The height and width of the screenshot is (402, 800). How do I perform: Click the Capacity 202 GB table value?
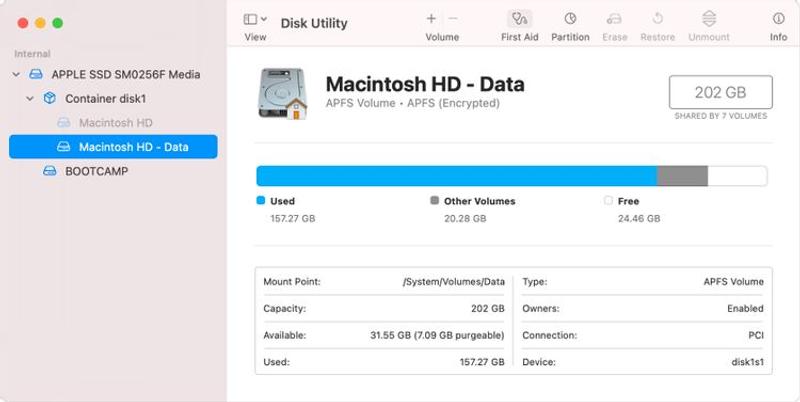[488, 309]
